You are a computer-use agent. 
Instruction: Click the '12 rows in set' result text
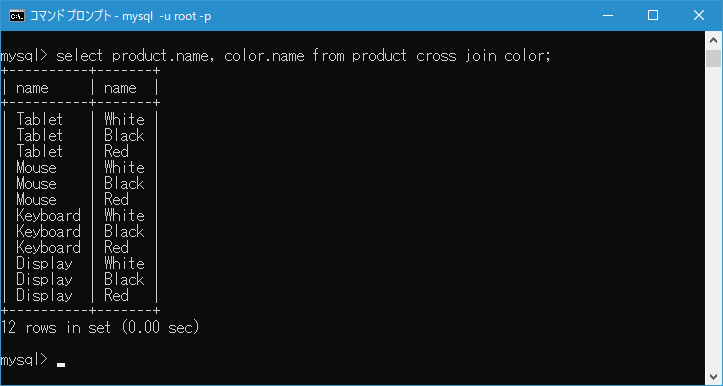pyautogui.click(x=56, y=328)
